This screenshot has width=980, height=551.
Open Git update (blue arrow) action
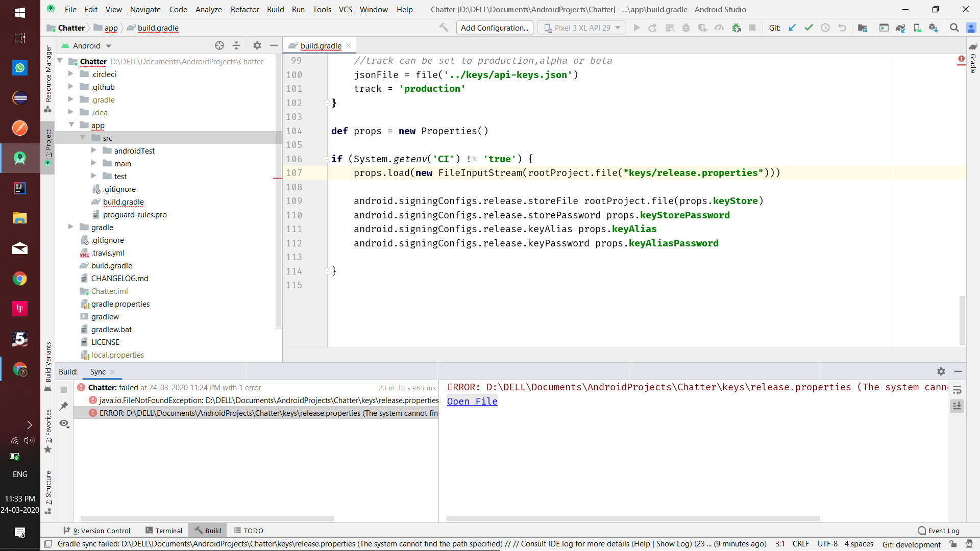(792, 28)
